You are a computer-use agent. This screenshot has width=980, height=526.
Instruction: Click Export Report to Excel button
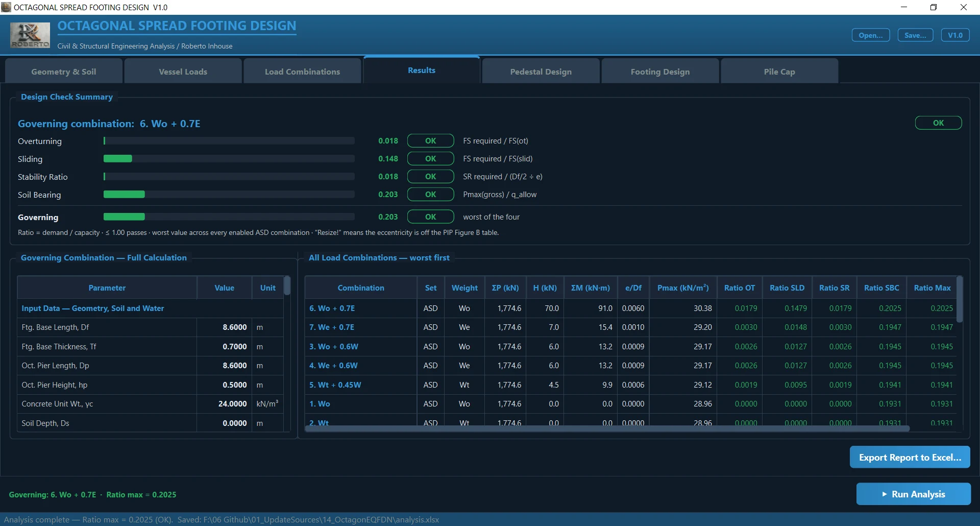[x=910, y=457]
